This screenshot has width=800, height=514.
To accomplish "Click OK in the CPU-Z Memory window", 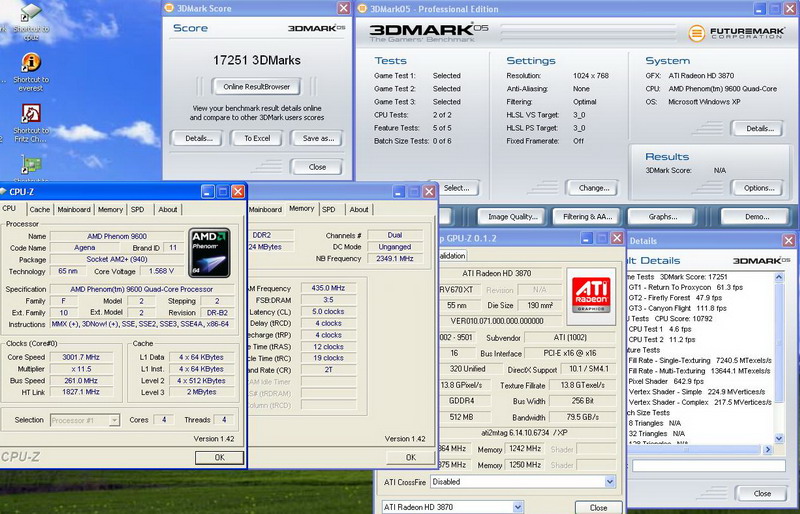I will [x=411, y=457].
